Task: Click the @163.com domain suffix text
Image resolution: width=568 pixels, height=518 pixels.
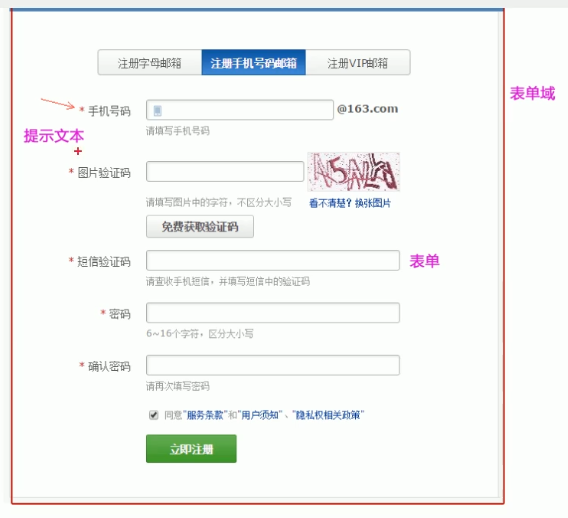Action: tap(367, 109)
